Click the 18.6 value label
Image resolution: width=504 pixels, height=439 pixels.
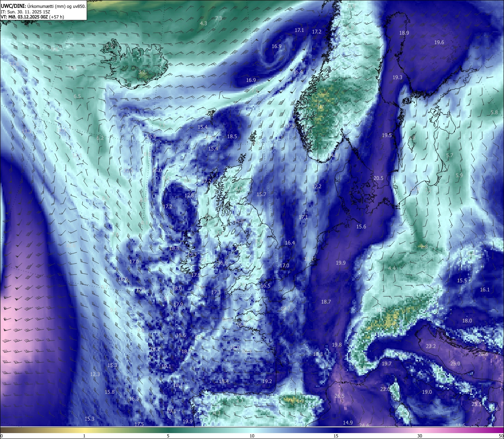(180, 335)
